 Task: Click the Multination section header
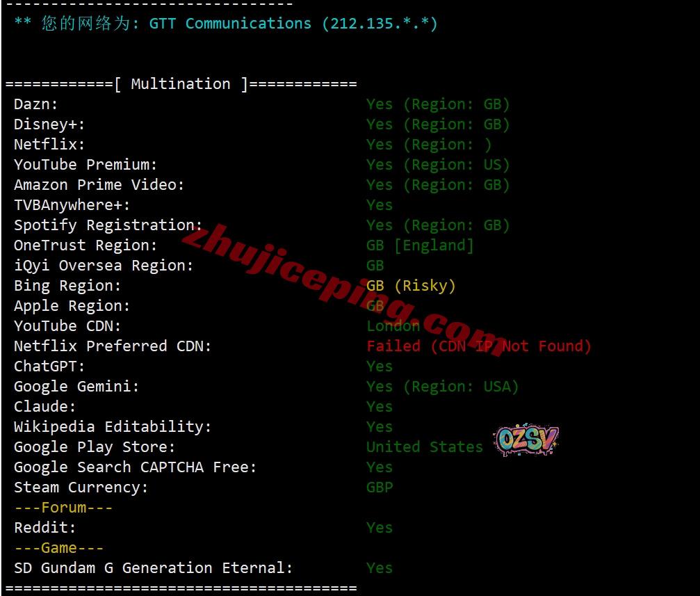point(181,84)
